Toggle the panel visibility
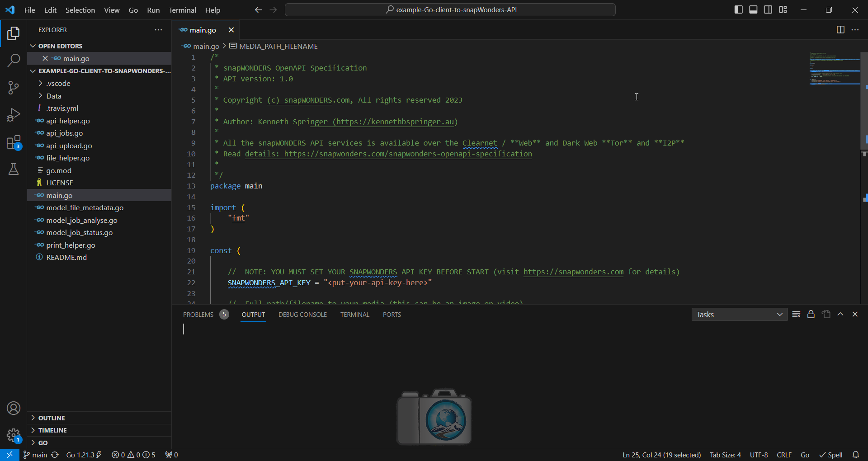Viewport: 868px width, 461px height. click(753, 9)
